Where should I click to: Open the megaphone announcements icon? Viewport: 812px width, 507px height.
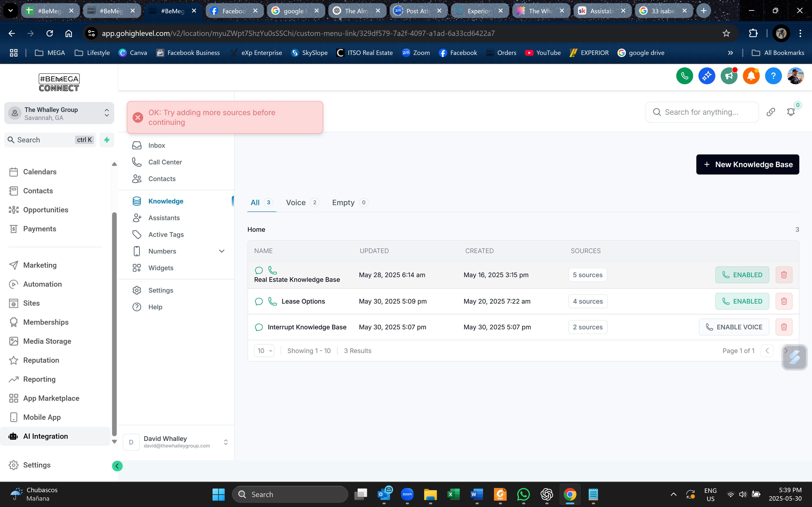tap(729, 76)
